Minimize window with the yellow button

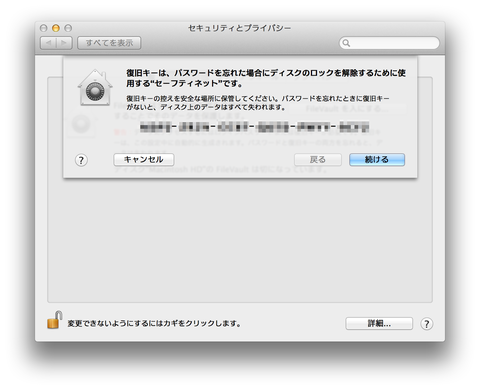(56, 28)
